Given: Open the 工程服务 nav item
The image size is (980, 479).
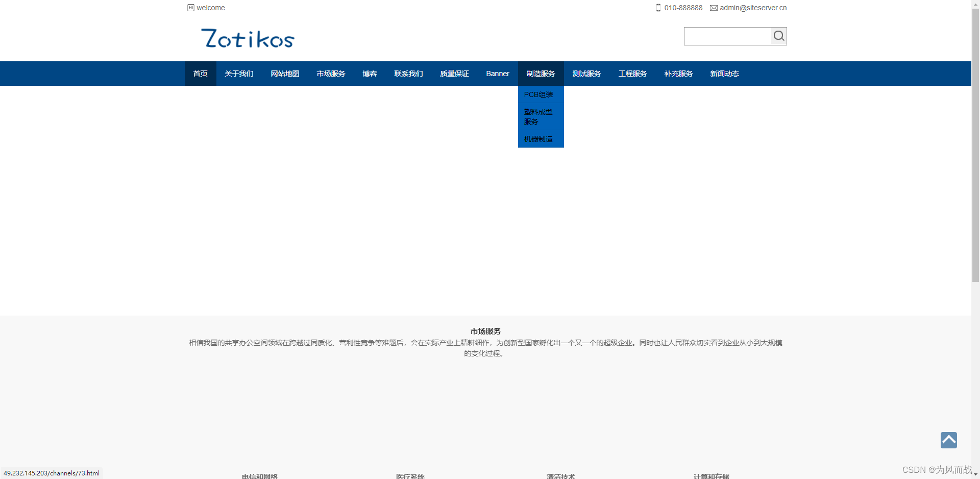Looking at the screenshot, I should pyautogui.click(x=633, y=74).
